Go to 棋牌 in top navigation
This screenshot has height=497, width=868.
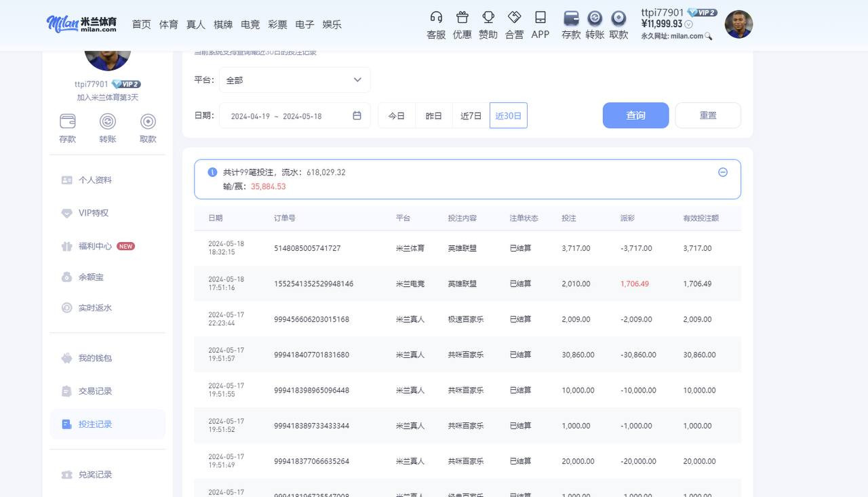[223, 24]
